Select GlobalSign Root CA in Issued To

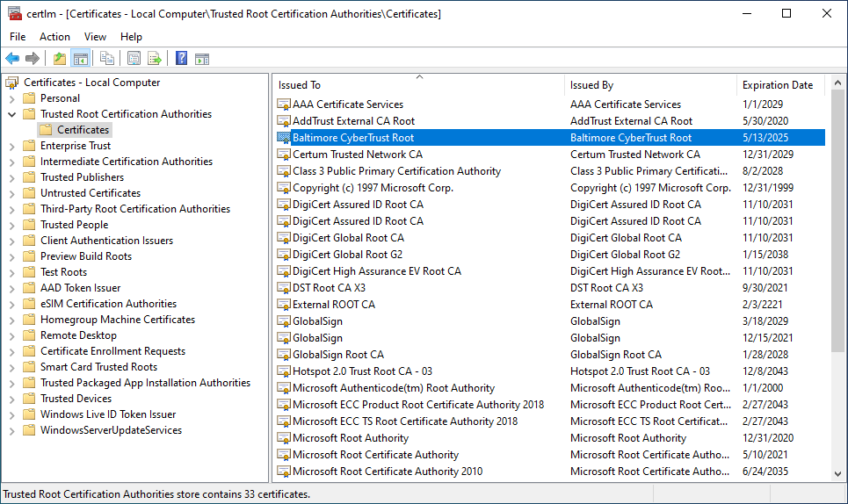tap(338, 355)
